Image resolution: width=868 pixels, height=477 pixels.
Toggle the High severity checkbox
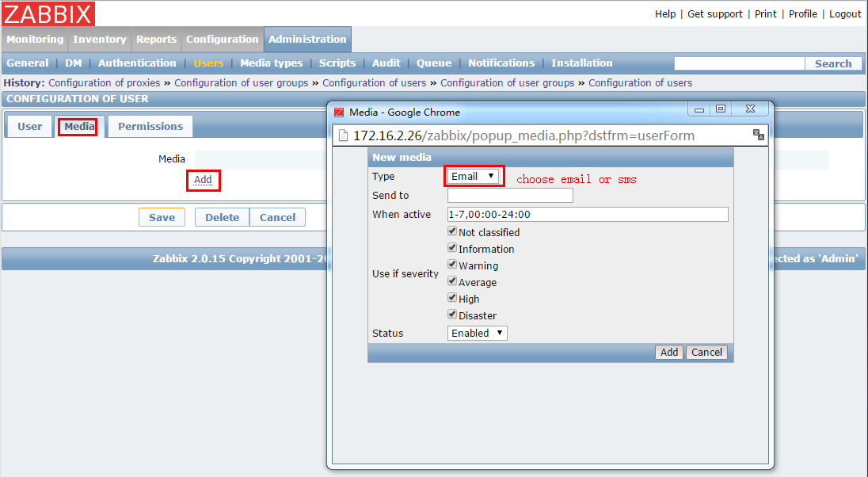[x=452, y=298]
